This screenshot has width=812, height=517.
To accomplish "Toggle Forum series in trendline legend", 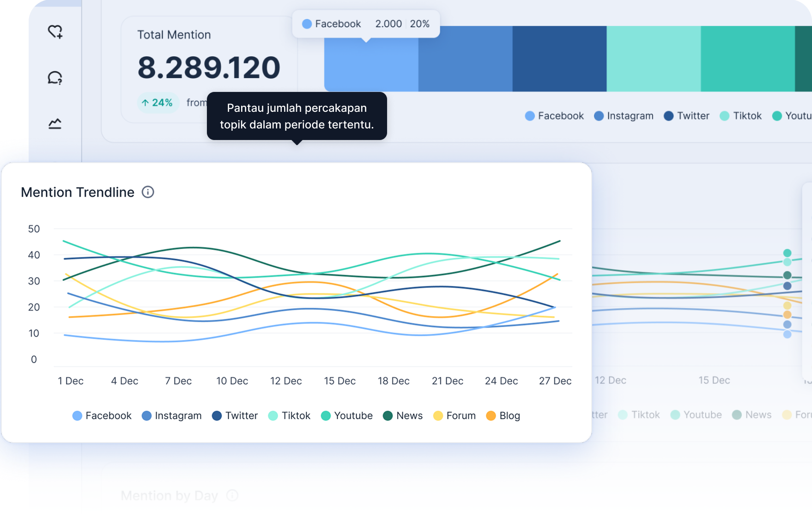I will (x=454, y=416).
